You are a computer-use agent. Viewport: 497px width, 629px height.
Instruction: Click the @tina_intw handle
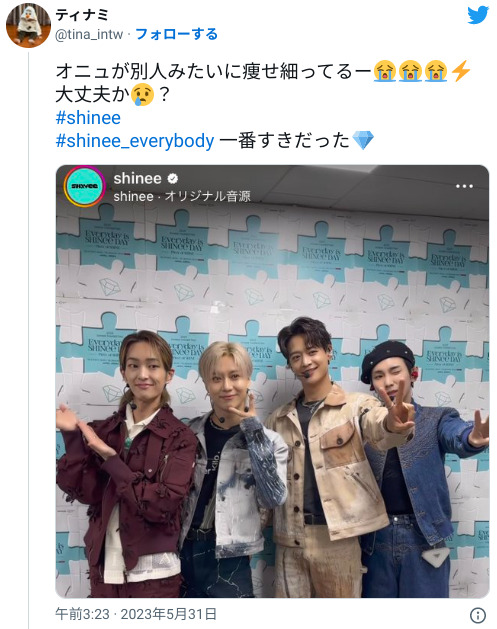tap(89, 35)
